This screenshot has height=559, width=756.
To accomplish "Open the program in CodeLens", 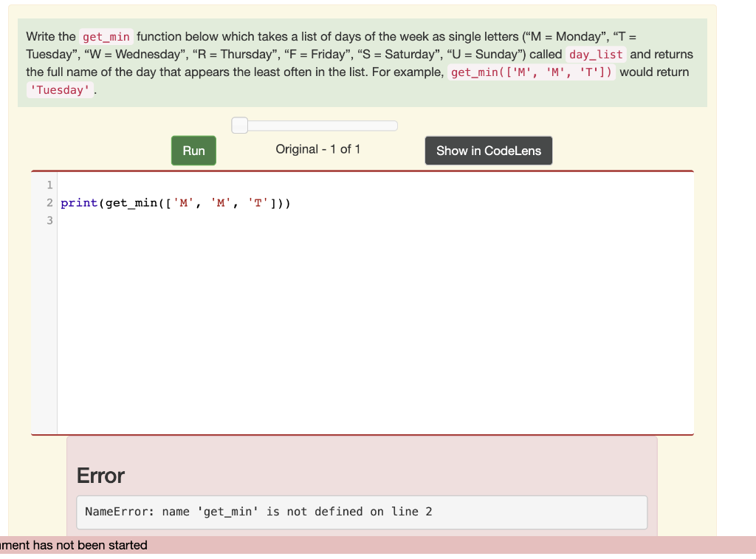I will (488, 151).
